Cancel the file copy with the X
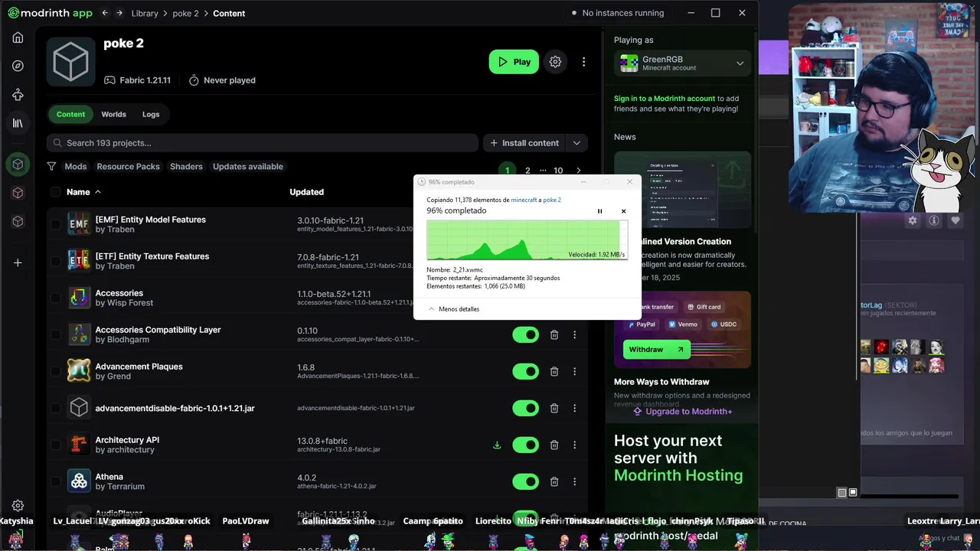The height and width of the screenshot is (551, 980). (623, 211)
